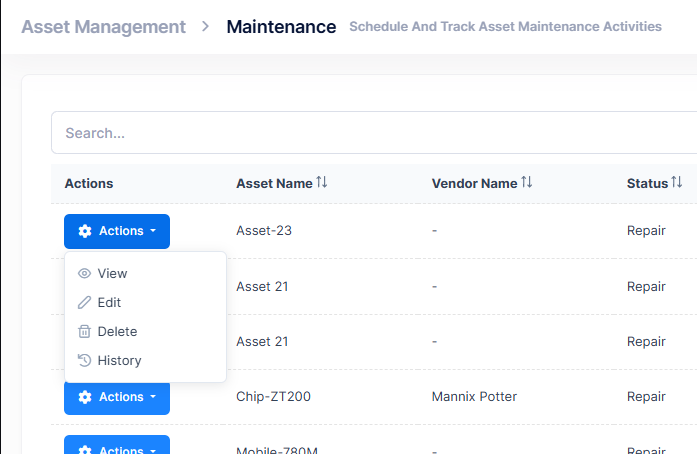Click Repair status in Asset-23 row
This screenshot has width=697, height=454.
click(x=646, y=230)
